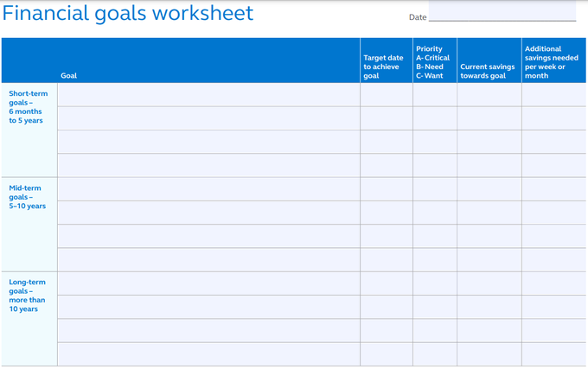
Task: Click first mid-term Priority cell
Action: (435, 188)
